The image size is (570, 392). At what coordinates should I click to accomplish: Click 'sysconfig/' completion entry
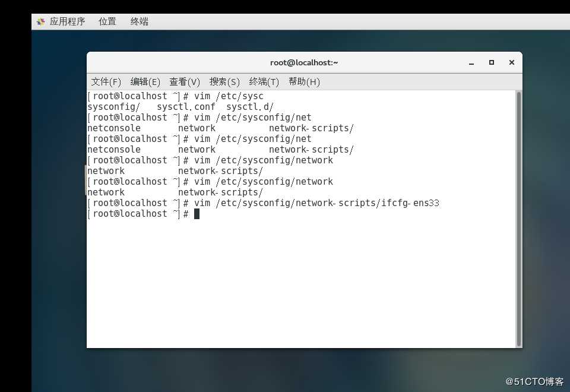pos(114,107)
